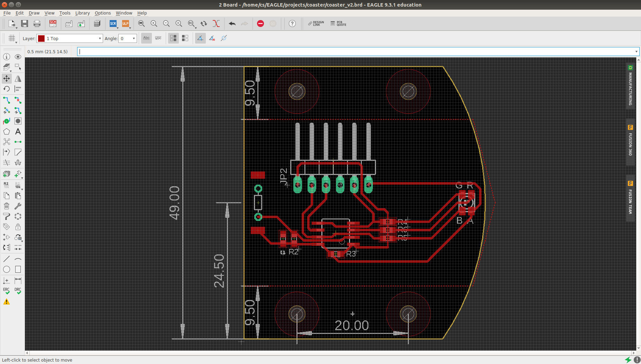
Task: Run a ULP script icon
Action: pyautogui.click(x=126, y=24)
